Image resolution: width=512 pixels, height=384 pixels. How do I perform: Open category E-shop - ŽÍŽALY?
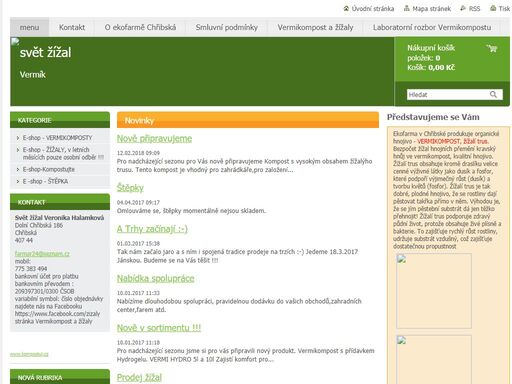(63, 153)
